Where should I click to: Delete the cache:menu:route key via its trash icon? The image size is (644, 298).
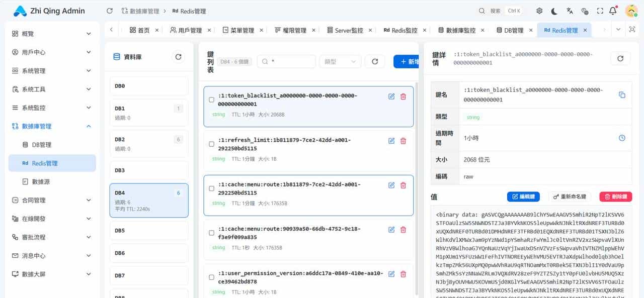[403, 185]
